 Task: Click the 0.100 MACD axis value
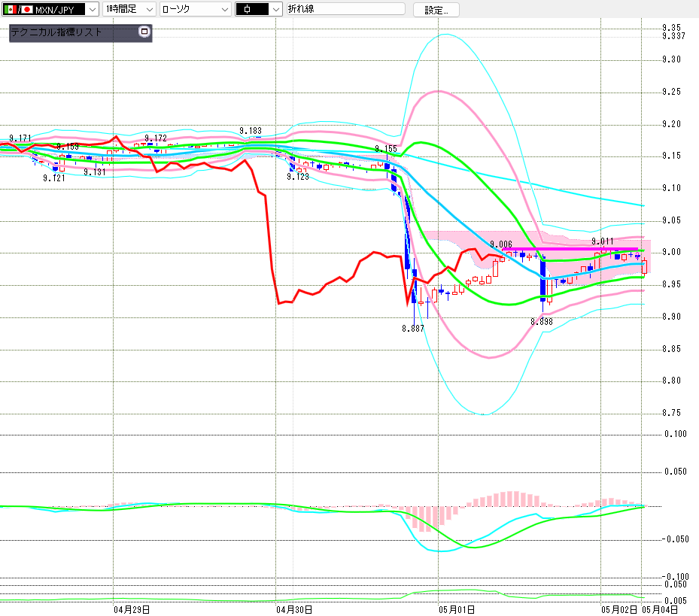point(676,434)
